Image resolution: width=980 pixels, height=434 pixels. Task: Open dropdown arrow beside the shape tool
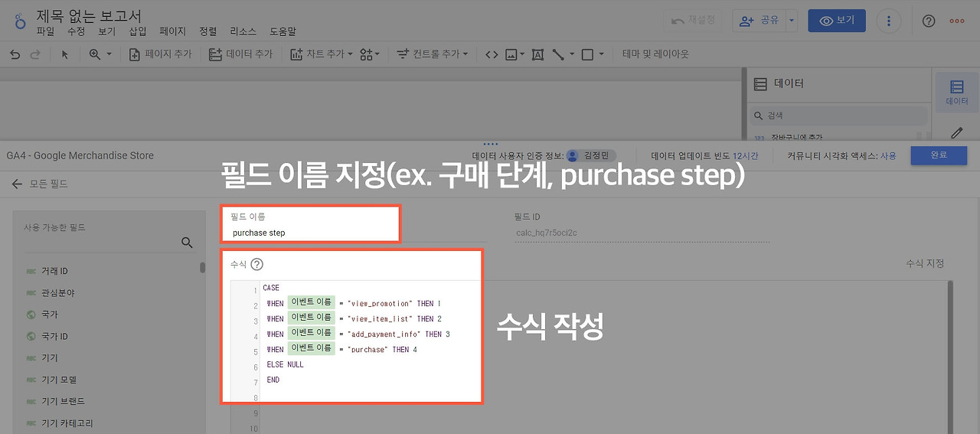(601, 54)
